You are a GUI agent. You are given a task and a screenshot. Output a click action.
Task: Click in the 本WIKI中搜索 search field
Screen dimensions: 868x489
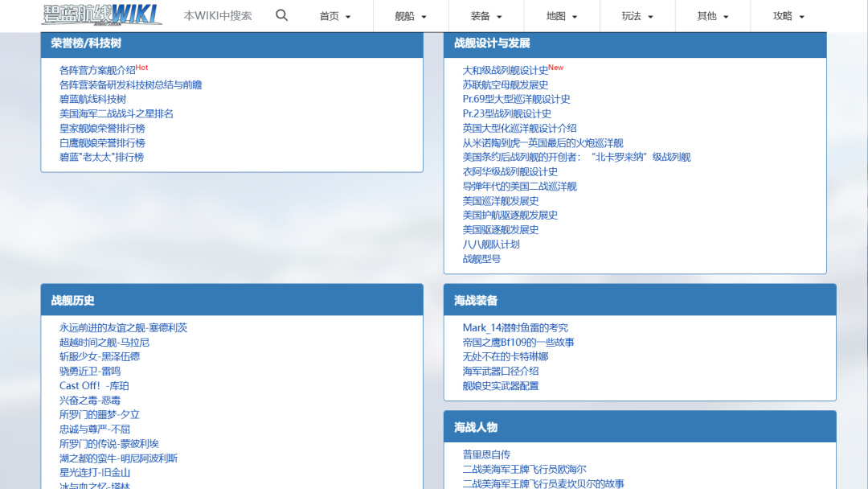(217, 14)
